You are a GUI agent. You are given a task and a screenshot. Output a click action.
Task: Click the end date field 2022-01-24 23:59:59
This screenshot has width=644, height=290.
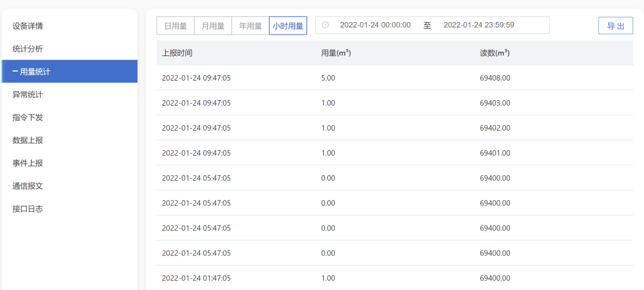[x=479, y=25]
